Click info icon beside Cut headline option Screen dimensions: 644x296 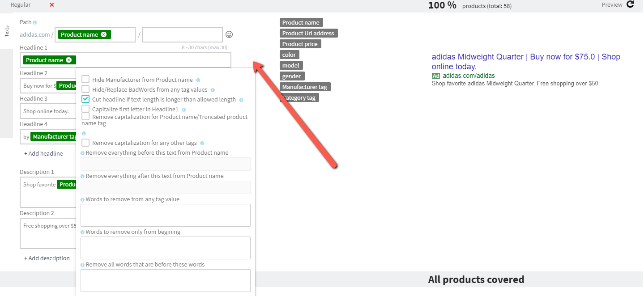coord(241,100)
